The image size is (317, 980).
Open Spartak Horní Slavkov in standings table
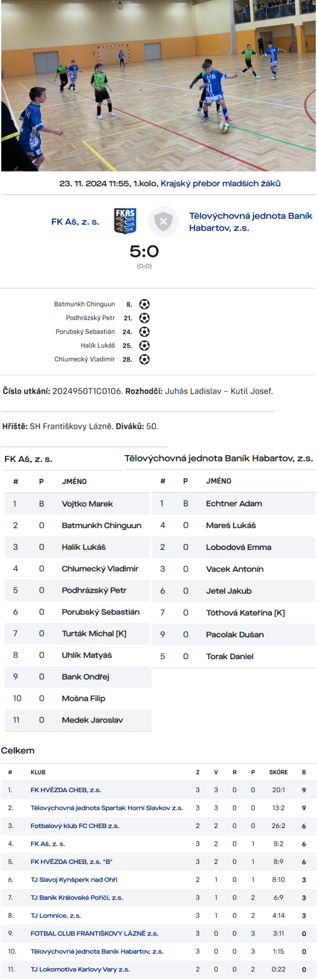coord(107,808)
